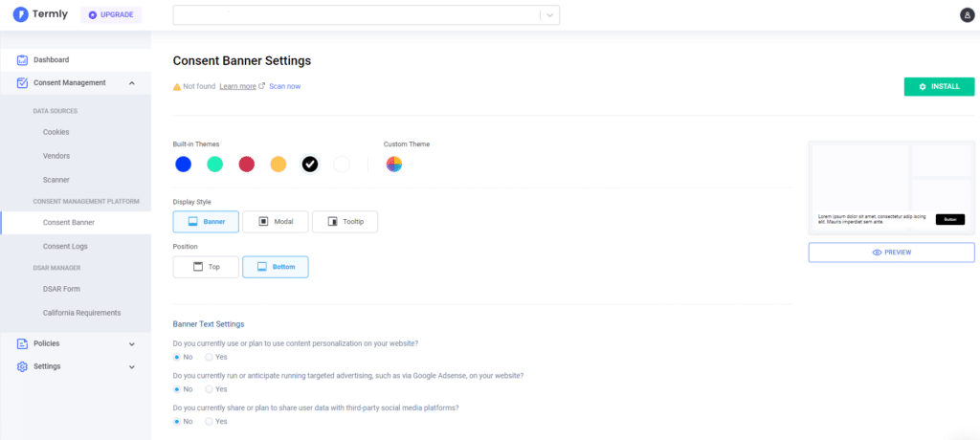Click the Termly logo icon
The image size is (980, 440).
coord(20,14)
